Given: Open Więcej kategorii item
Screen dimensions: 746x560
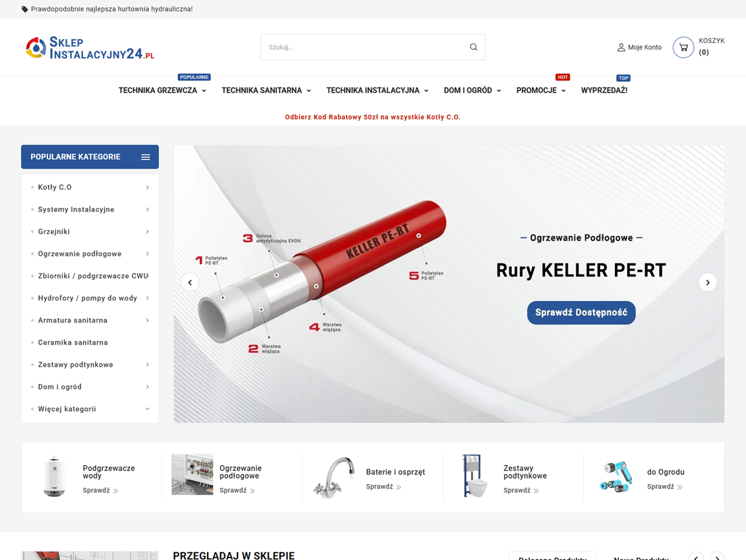Looking at the screenshot, I should [x=67, y=409].
